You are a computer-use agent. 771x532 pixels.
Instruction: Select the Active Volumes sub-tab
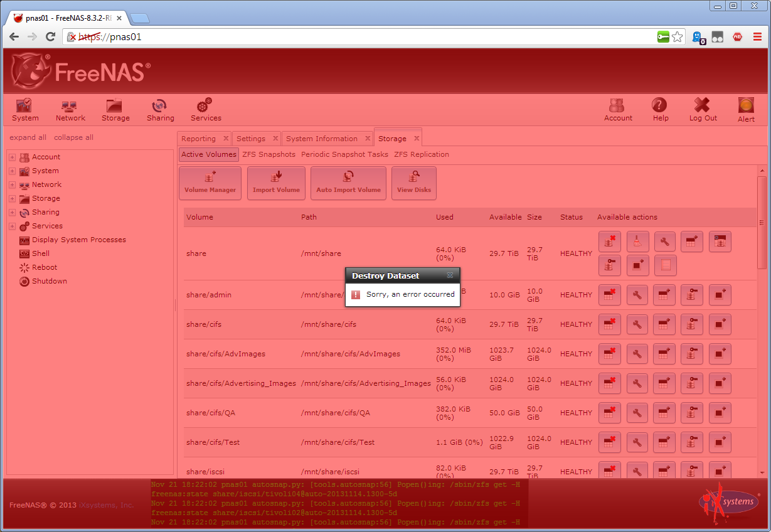[209, 154]
